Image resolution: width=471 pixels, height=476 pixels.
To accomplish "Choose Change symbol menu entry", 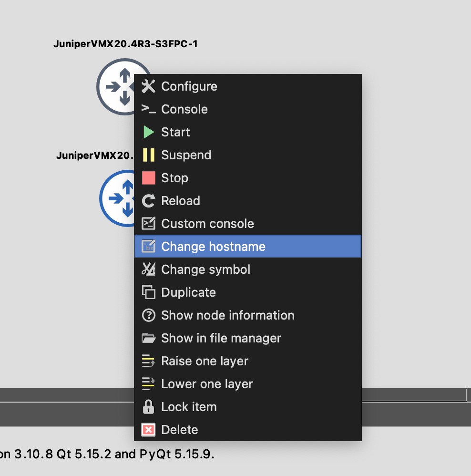I will tap(248, 269).
